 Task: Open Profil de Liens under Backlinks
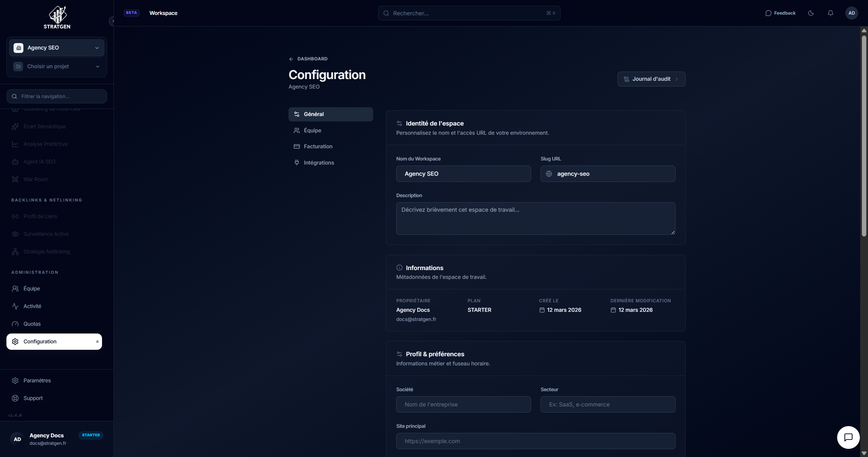tap(40, 216)
